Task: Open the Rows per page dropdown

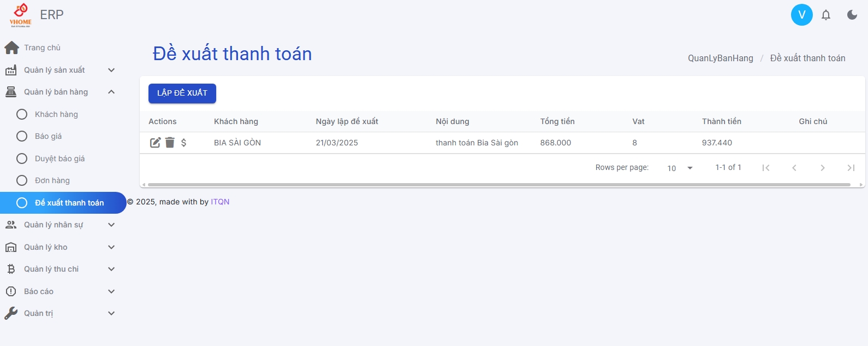Action: tap(680, 168)
